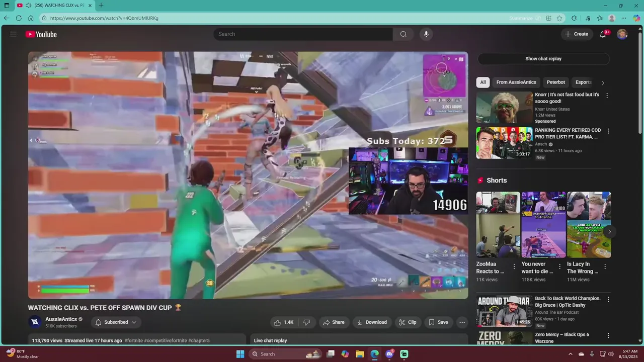Open the split screen icon in address bar
This screenshot has width=644, height=362.
(x=549, y=18)
